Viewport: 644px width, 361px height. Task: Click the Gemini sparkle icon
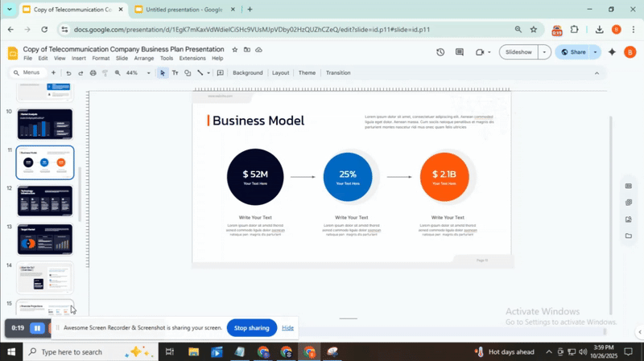(x=612, y=52)
